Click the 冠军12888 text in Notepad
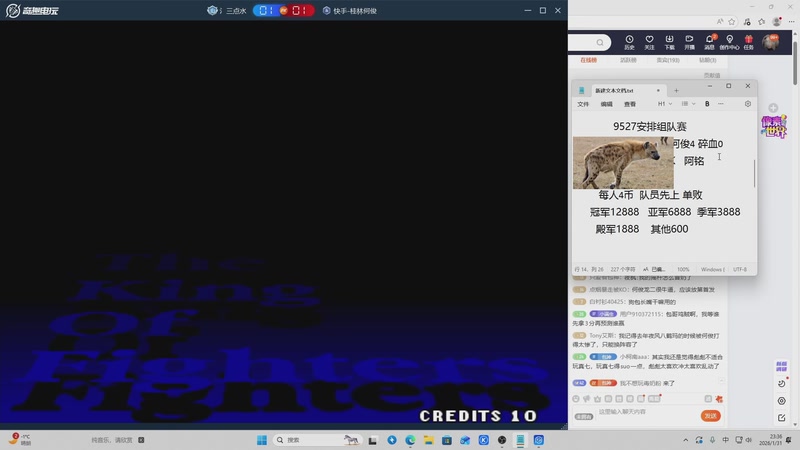The height and width of the screenshot is (450, 800). click(614, 212)
